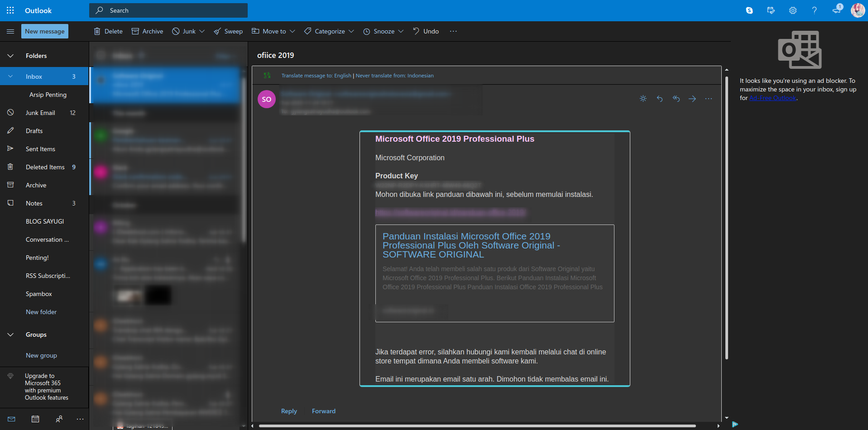Collapse the Inbox folder chevron
The height and width of the screenshot is (430, 868).
pos(10,76)
